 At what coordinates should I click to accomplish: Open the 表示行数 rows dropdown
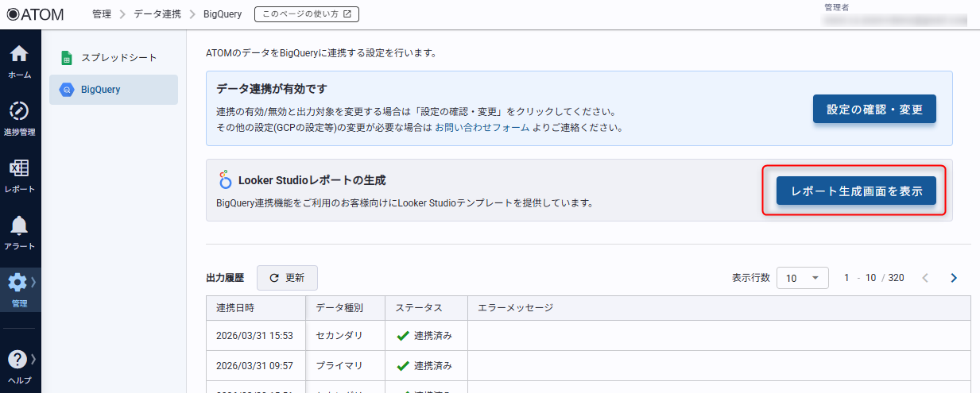(x=802, y=278)
